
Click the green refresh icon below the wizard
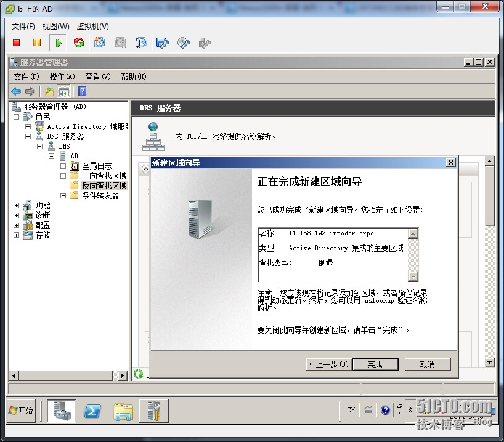139,374
